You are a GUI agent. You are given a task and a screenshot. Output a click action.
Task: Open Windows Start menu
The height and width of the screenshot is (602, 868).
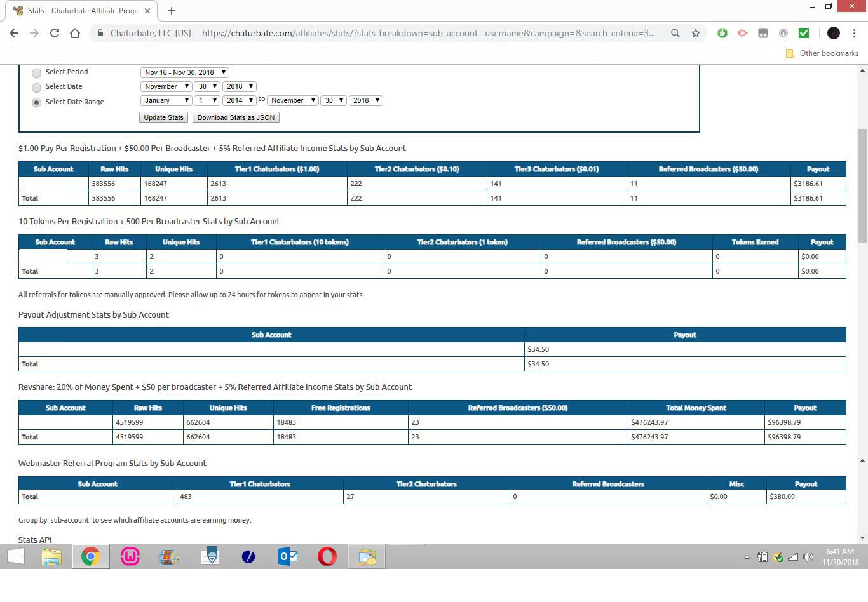(x=16, y=557)
